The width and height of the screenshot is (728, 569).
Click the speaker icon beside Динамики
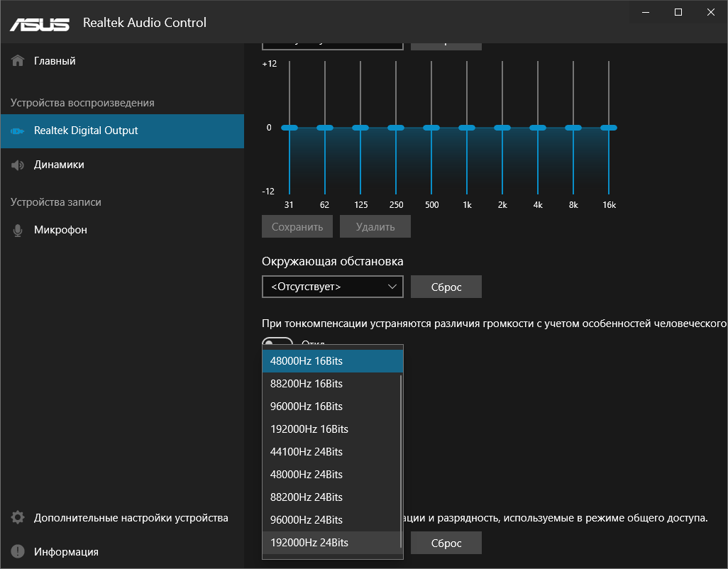click(x=17, y=165)
